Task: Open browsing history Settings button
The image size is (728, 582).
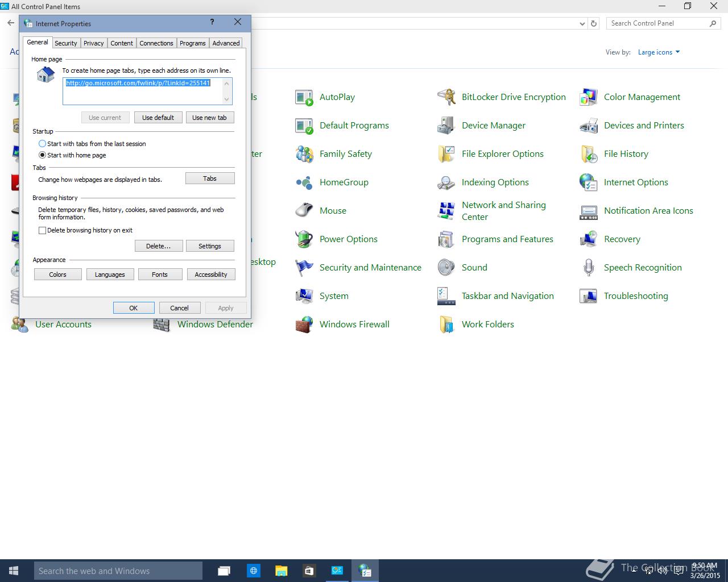Action: tap(210, 246)
